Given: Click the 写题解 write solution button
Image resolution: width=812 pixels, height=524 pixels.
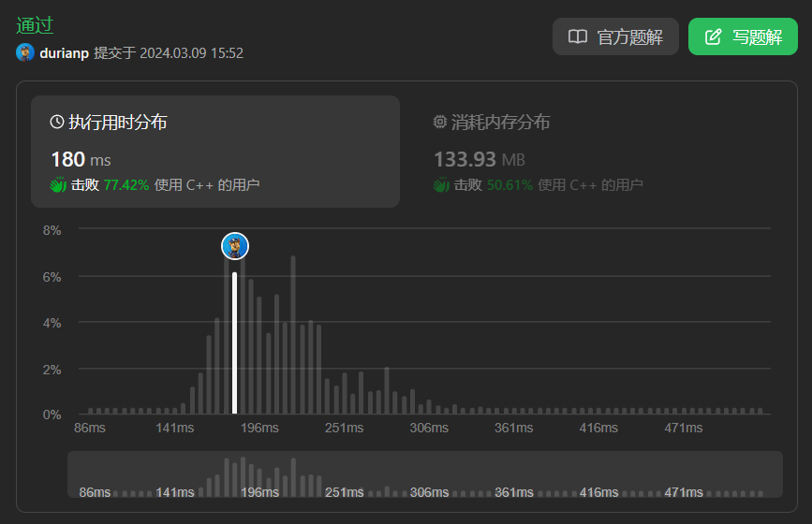Looking at the screenshot, I should point(743,36).
